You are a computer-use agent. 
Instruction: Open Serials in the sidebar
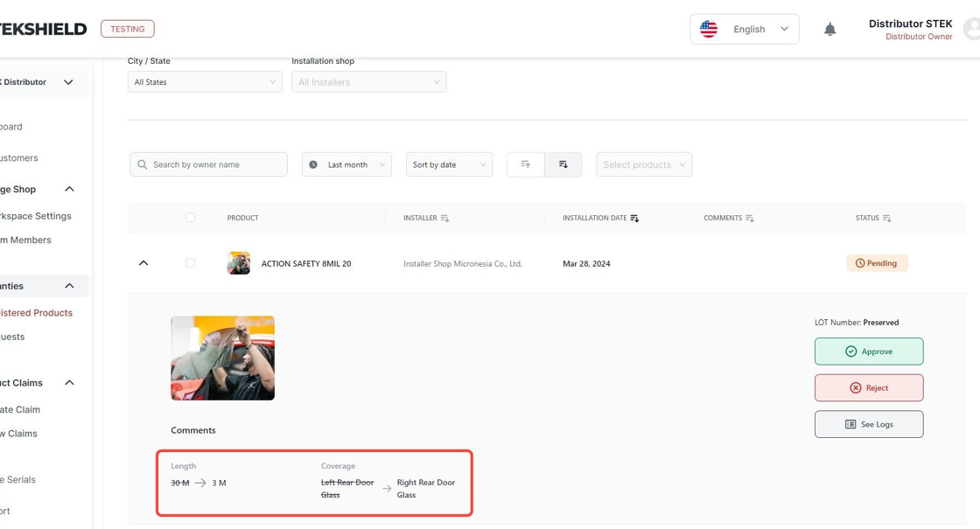click(x=17, y=480)
